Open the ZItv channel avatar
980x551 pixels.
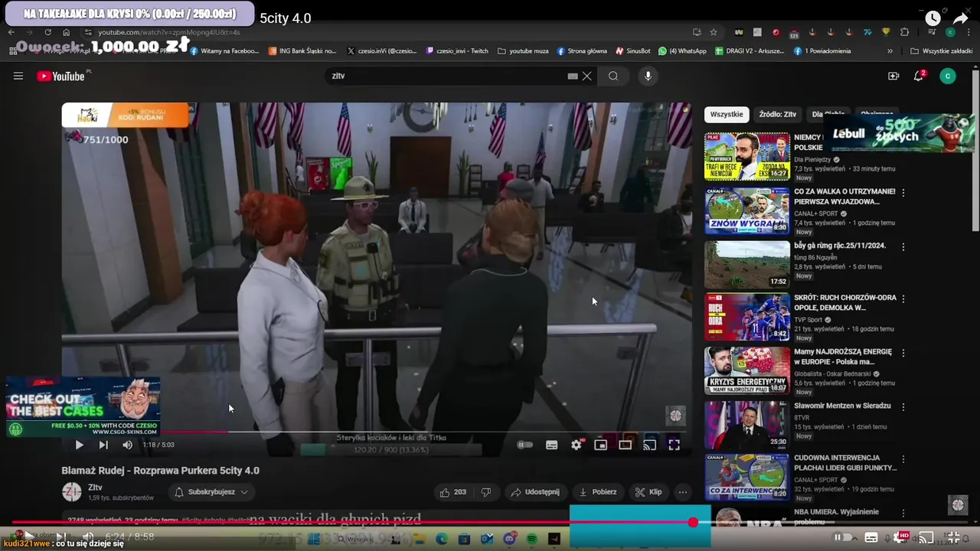click(x=72, y=492)
